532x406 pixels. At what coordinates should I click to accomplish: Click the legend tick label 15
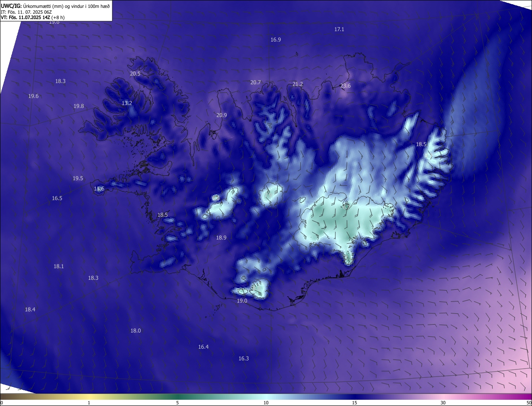coord(355,403)
